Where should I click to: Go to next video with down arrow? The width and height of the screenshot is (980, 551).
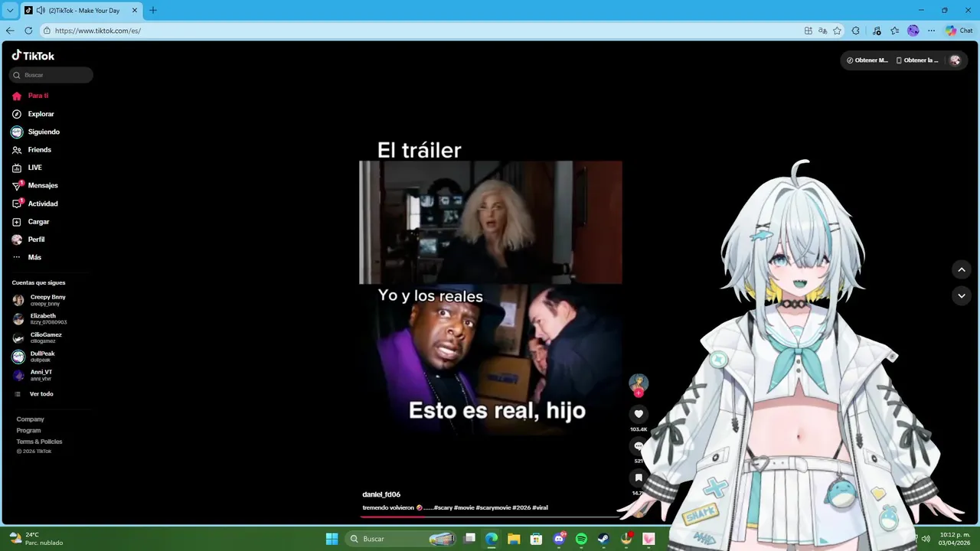pos(962,295)
